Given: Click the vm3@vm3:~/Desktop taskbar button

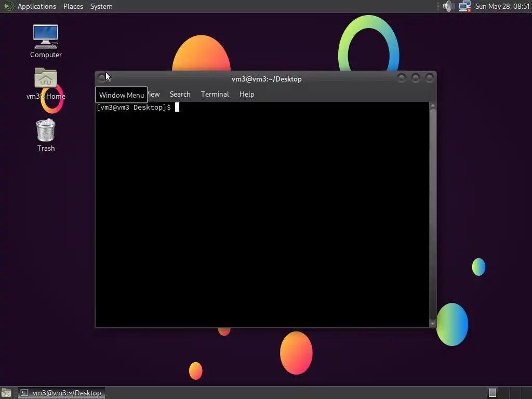Looking at the screenshot, I should tap(61, 393).
